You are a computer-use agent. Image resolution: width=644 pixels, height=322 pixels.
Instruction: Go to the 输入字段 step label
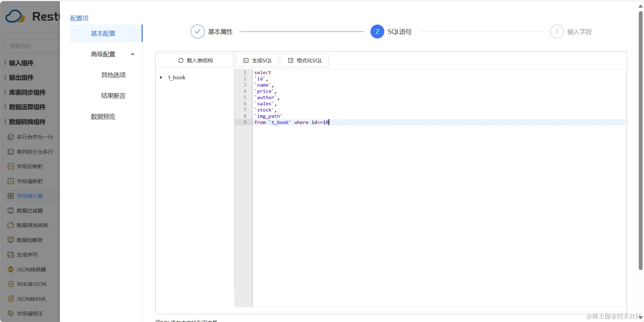pyautogui.click(x=580, y=32)
